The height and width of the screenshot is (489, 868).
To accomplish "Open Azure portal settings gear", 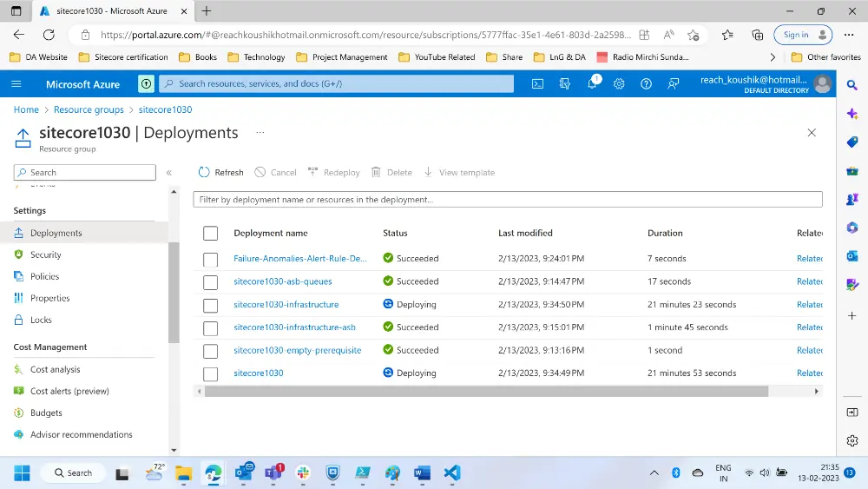I will (619, 83).
